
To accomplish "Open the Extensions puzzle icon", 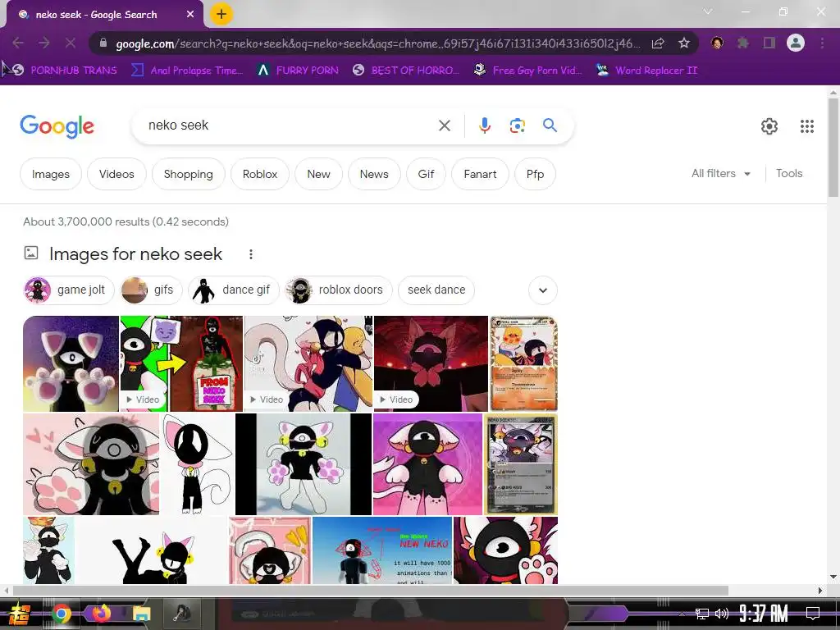I will (743, 43).
